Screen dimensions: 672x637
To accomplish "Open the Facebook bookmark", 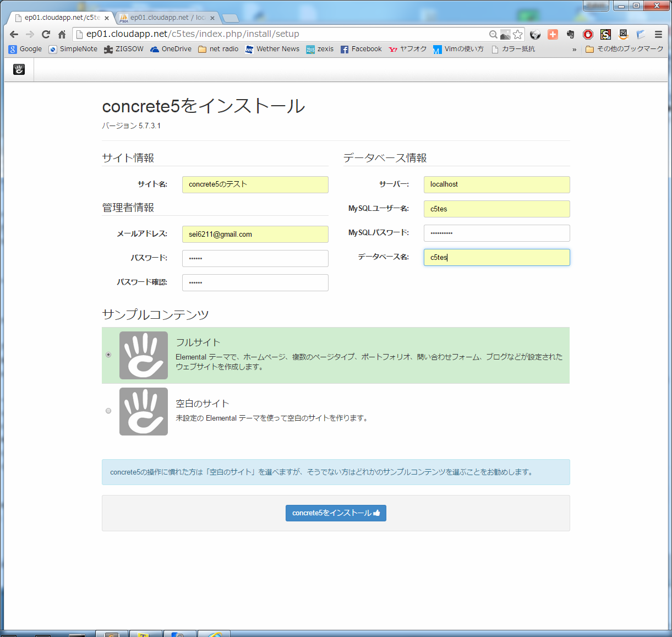I will (361, 49).
